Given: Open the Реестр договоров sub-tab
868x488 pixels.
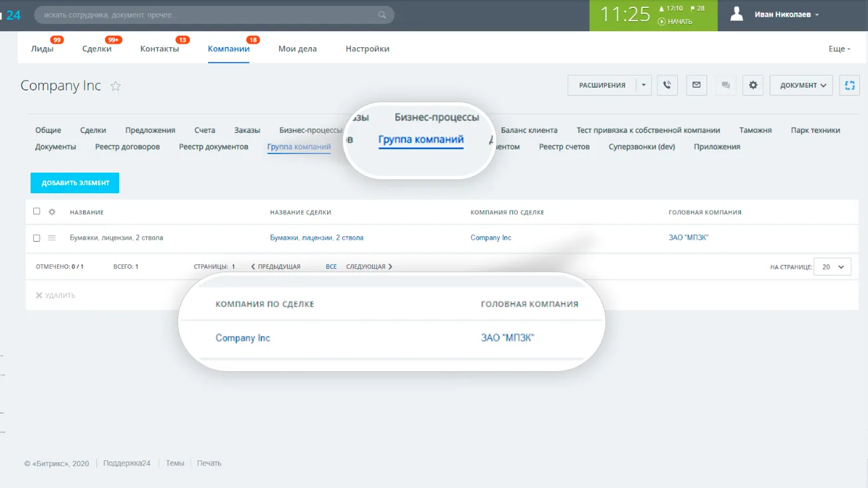Looking at the screenshot, I should [x=128, y=147].
